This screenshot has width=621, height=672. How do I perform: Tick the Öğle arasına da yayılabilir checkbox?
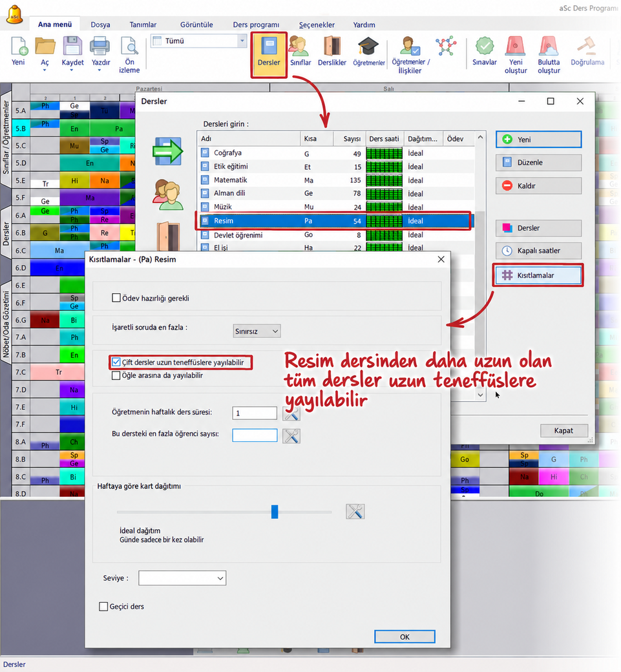point(116,375)
